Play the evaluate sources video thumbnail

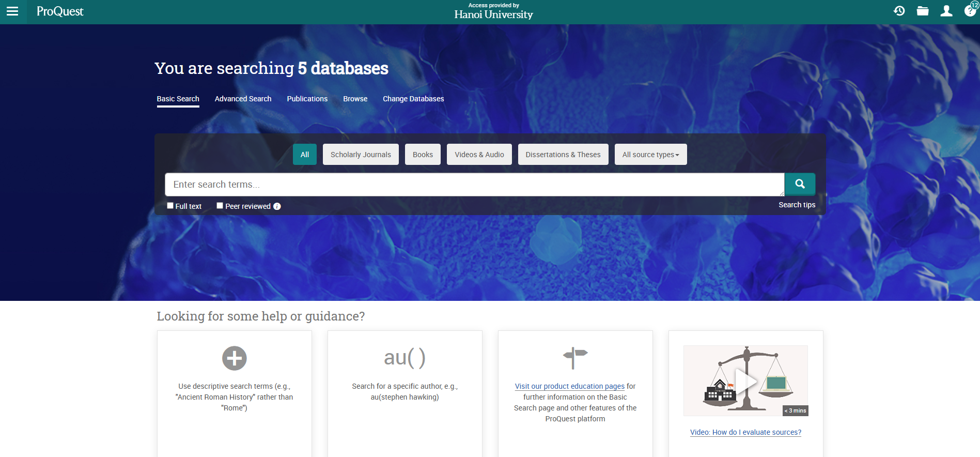745,381
